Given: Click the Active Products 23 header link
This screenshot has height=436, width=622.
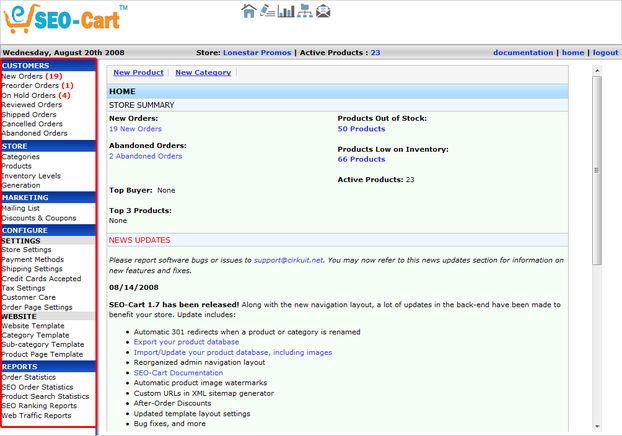Looking at the screenshot, I should (375, 52).
